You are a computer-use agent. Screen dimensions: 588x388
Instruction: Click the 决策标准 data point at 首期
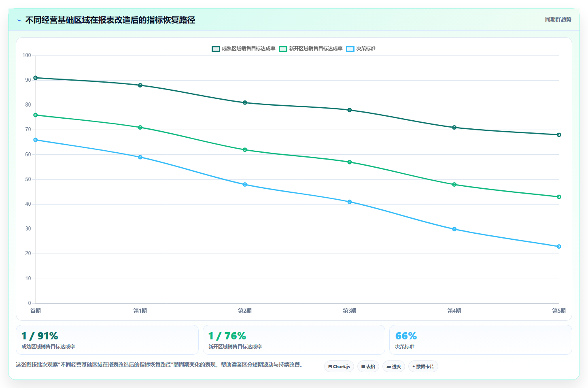pyautogui.click(x=36, y=140)
